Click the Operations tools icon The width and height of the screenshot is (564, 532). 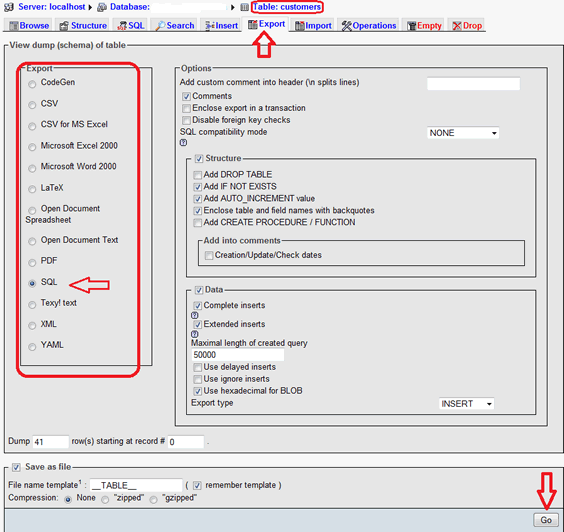(346, 26)
